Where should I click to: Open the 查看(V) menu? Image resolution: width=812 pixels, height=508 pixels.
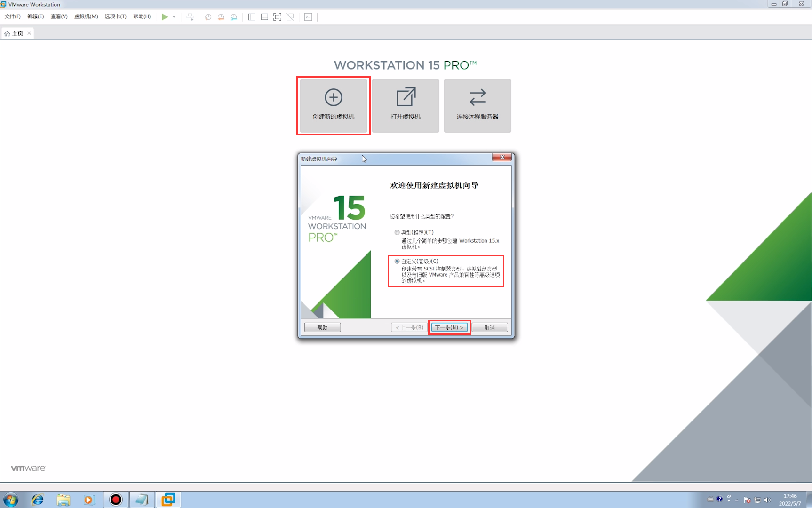pyautogui.click(x=59, y=16)
